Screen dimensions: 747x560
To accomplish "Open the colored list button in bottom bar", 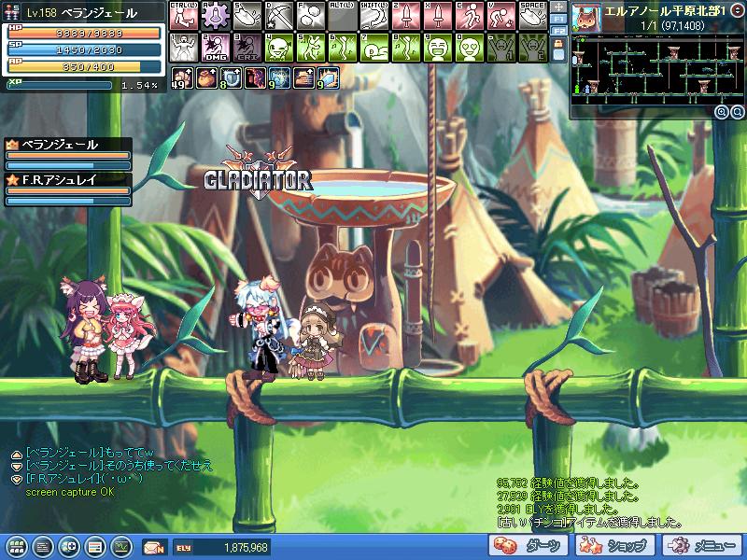I will (95, 547).
